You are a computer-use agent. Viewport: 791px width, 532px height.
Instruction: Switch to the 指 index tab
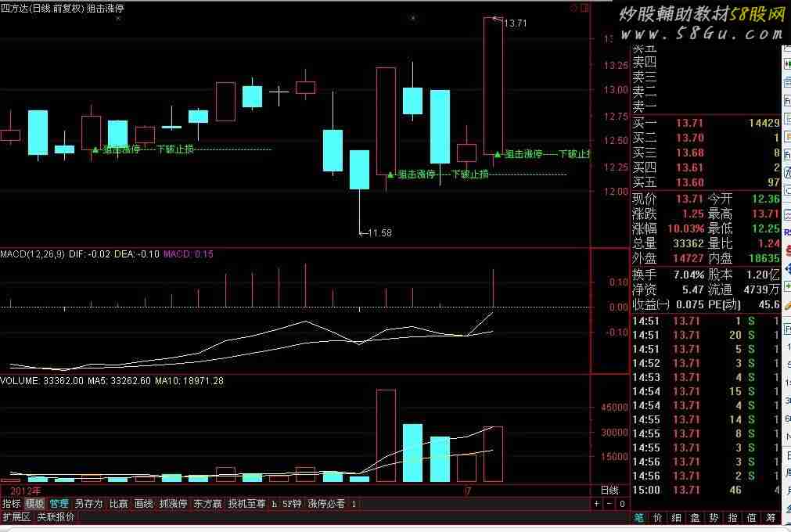[732, 517]
